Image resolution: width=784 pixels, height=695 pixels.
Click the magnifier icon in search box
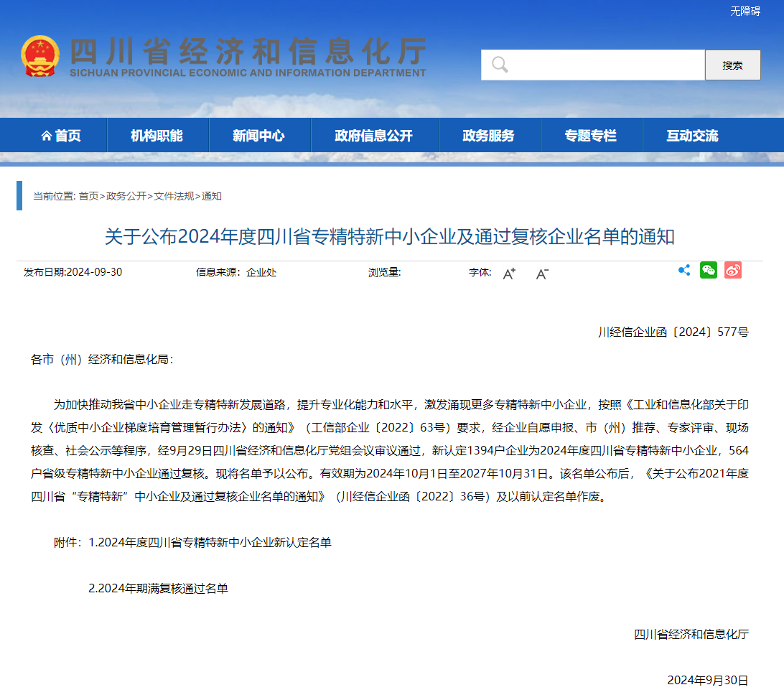click(x=500, y=65)
